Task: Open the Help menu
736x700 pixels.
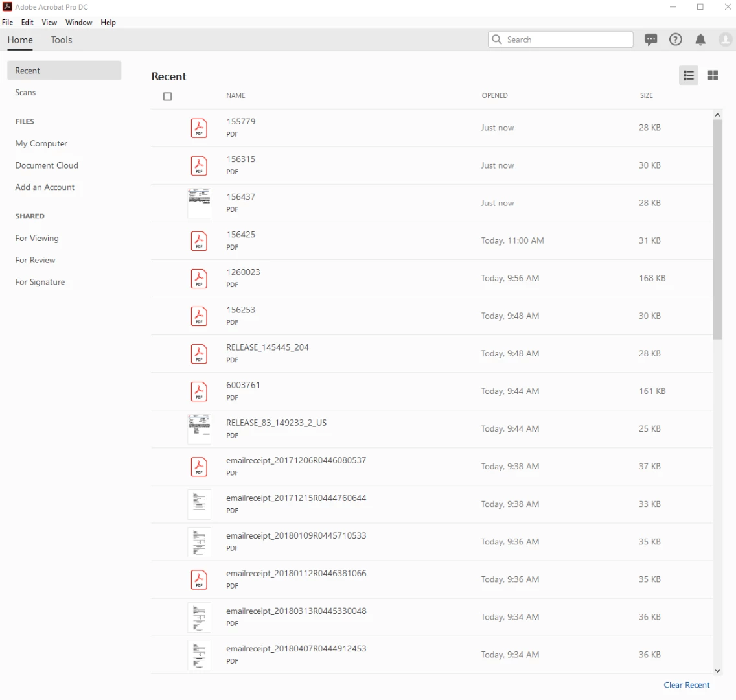Action: tap(108, 22)
